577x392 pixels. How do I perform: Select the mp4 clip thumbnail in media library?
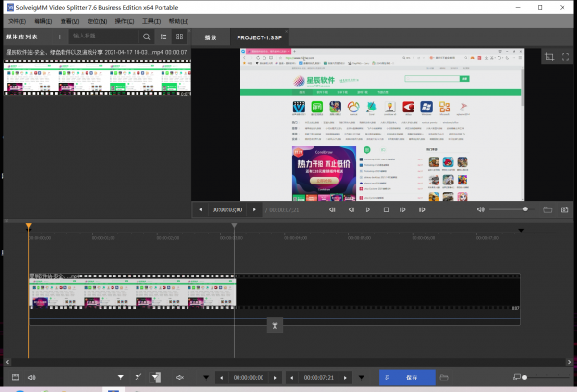point(97,77)
